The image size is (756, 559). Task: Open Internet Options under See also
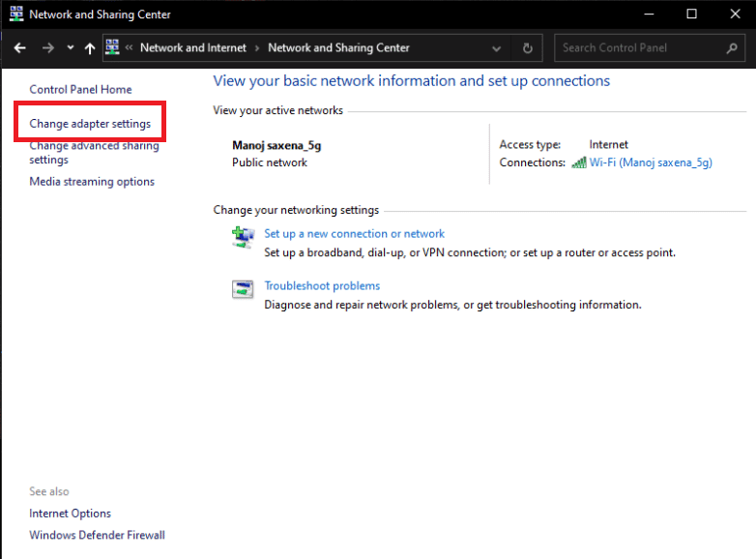point(70,514)
